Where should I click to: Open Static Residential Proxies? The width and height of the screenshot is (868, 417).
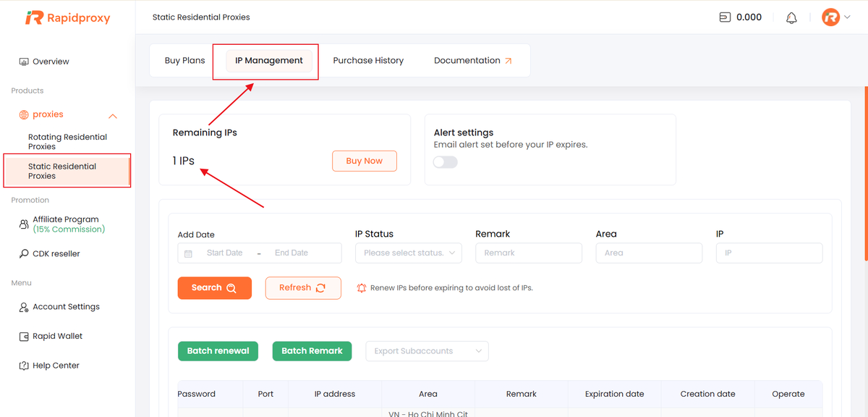[x=67, y=171]
